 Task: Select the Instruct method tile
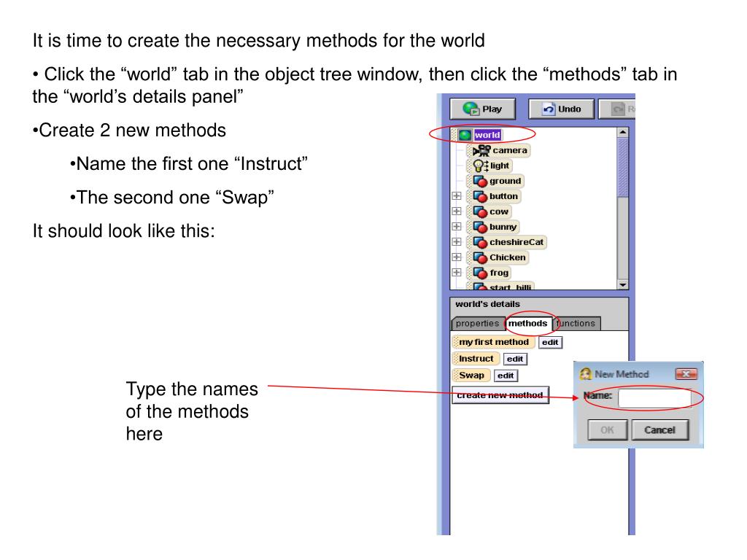[x=476, y=359]
